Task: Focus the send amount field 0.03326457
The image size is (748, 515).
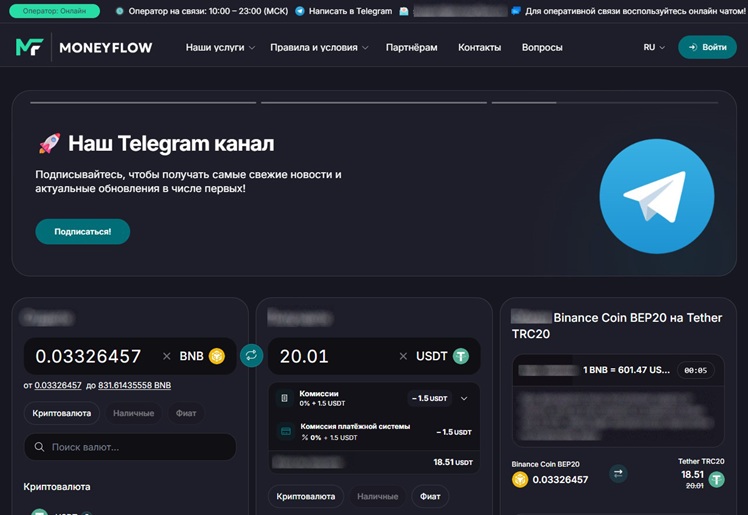Action: [88, 356]
